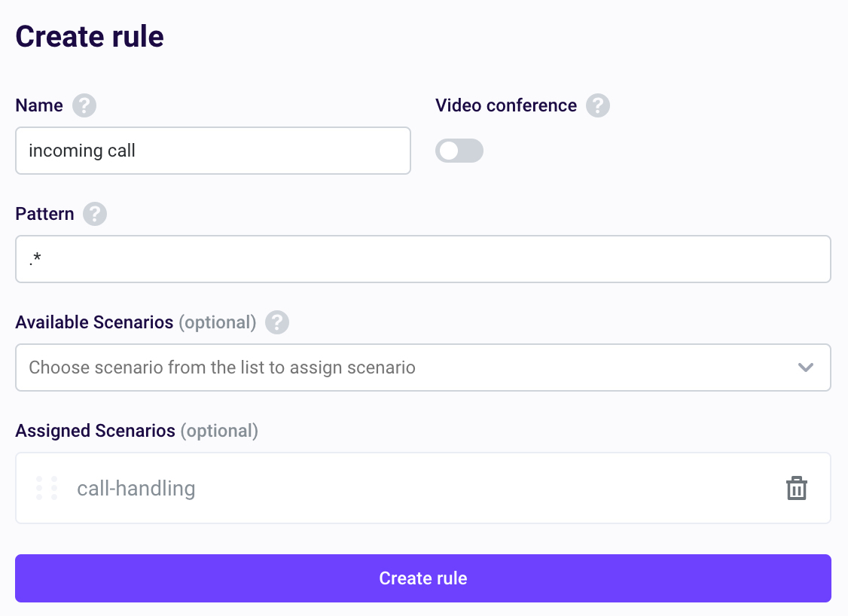Click the Pattern field label
This screenshot has height=616, width=848.
(x=44, y=214)
